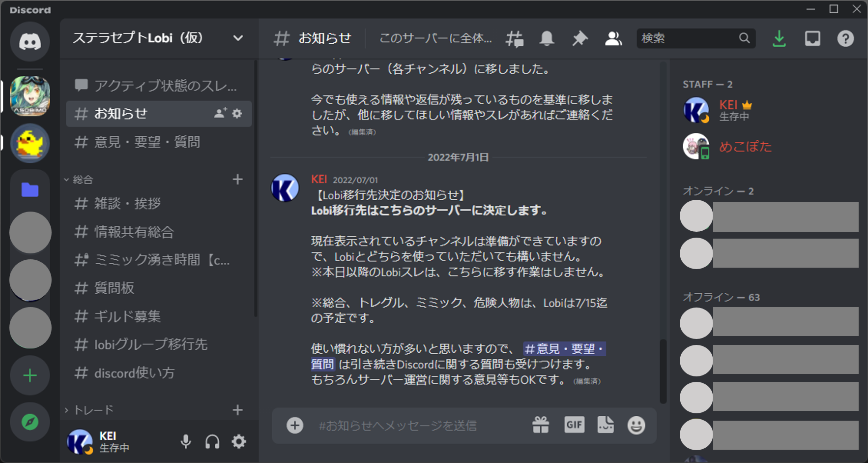The width and height of the screenshot is (868, 463).
Task: Click the channel topic このサーバーに全体...
Action: (x=435, y=38)
